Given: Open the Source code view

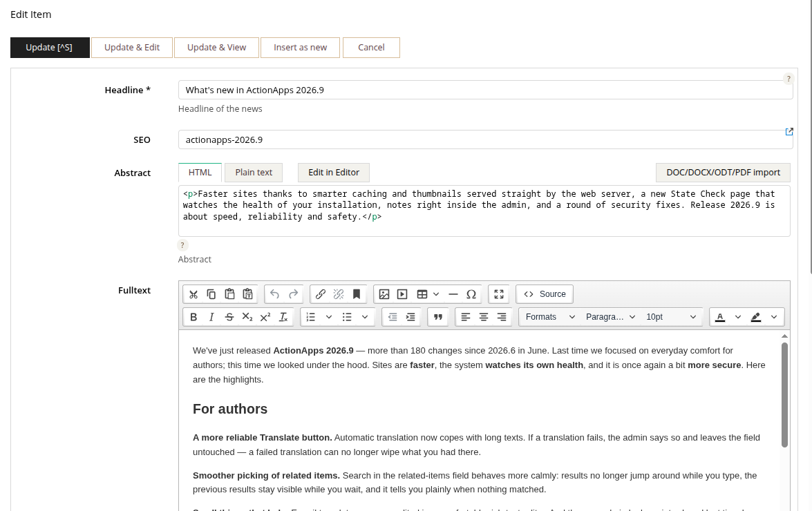Looking at the screenshot, I should pyautogui.click(x=545, y=294).
